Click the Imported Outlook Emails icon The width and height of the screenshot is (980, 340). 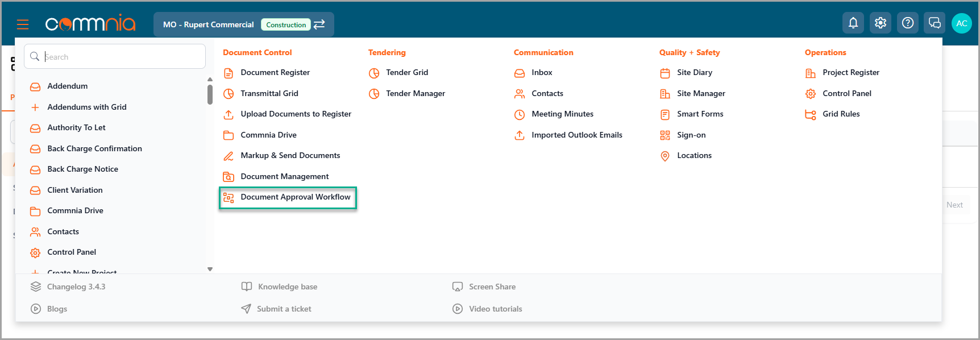pos(520,135)
